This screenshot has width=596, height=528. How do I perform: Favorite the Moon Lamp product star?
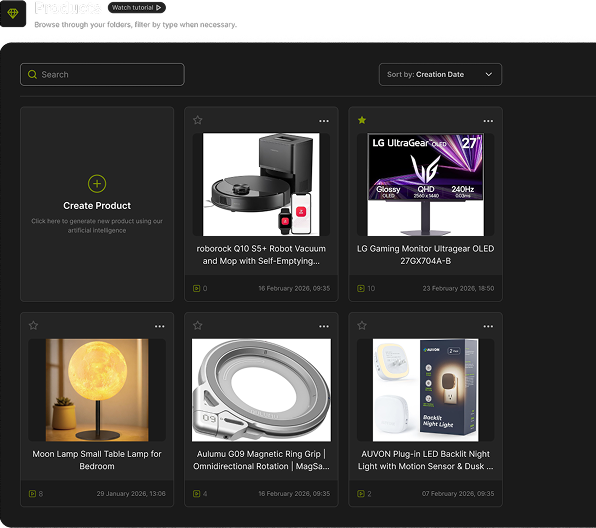(33, 325)
